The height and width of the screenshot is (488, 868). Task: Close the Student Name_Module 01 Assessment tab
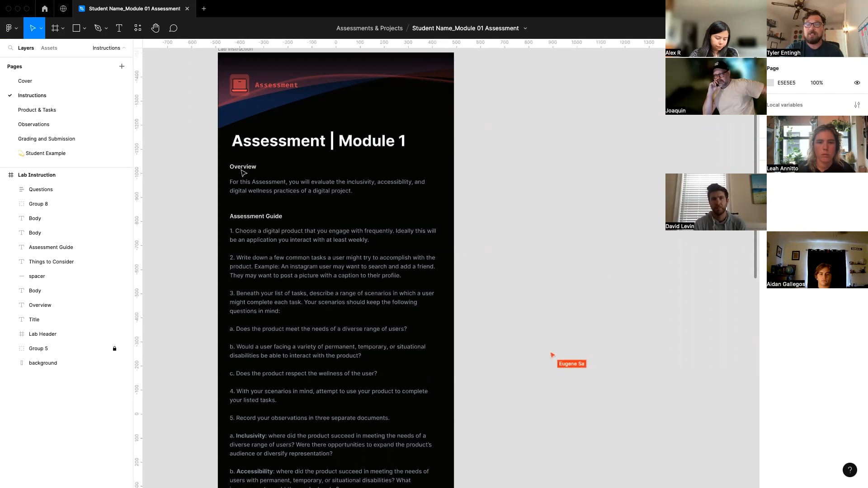pyautogui.click(x=187, y=9)
